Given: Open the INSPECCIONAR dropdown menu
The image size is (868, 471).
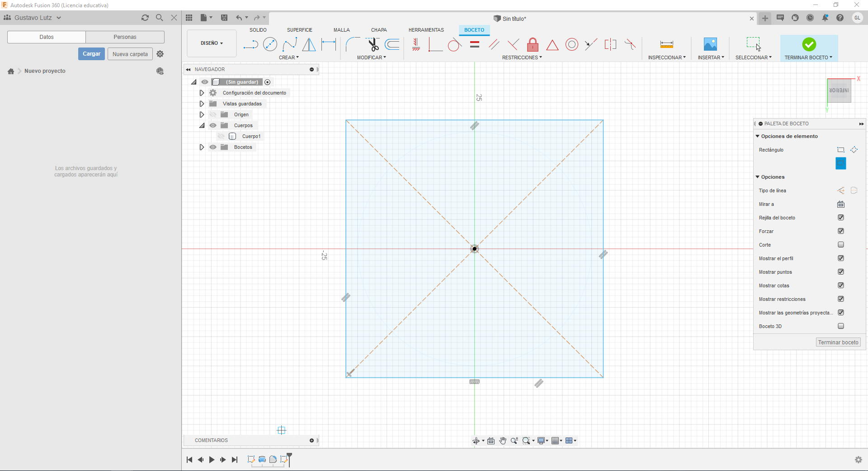Looking at the screenshot, I should [667, 57].
